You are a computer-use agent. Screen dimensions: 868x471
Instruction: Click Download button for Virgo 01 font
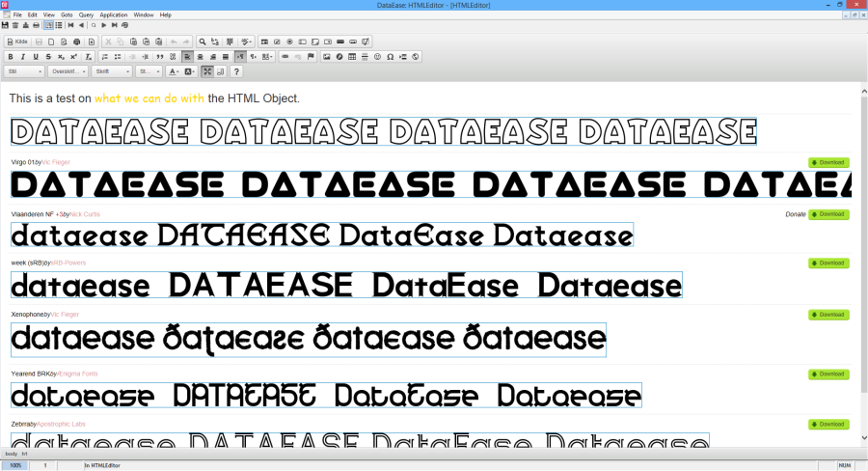point(828,162)
